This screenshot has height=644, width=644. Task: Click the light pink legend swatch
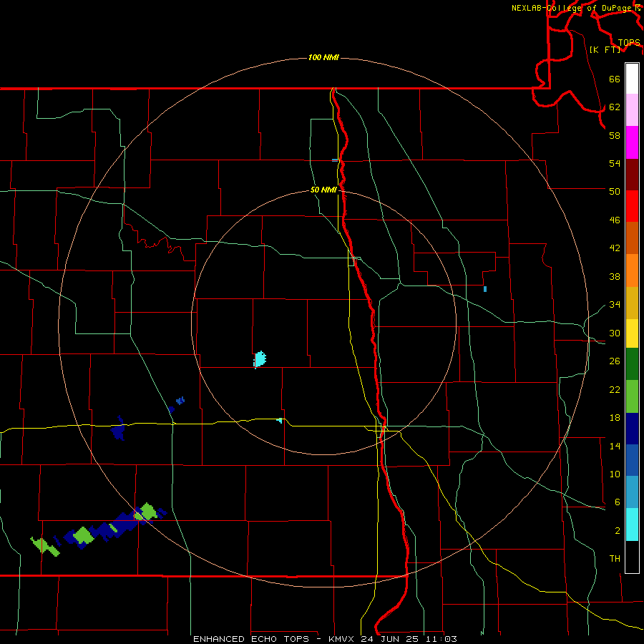(632, 110)
